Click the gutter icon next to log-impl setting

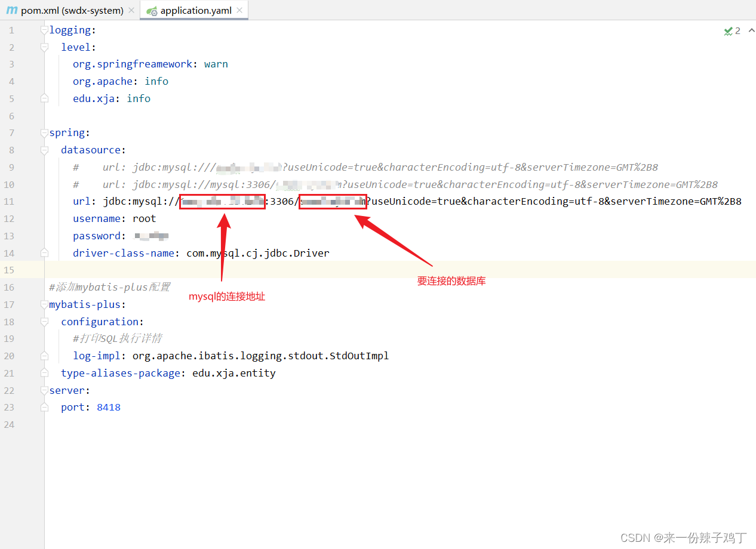[x=44, y=356]
